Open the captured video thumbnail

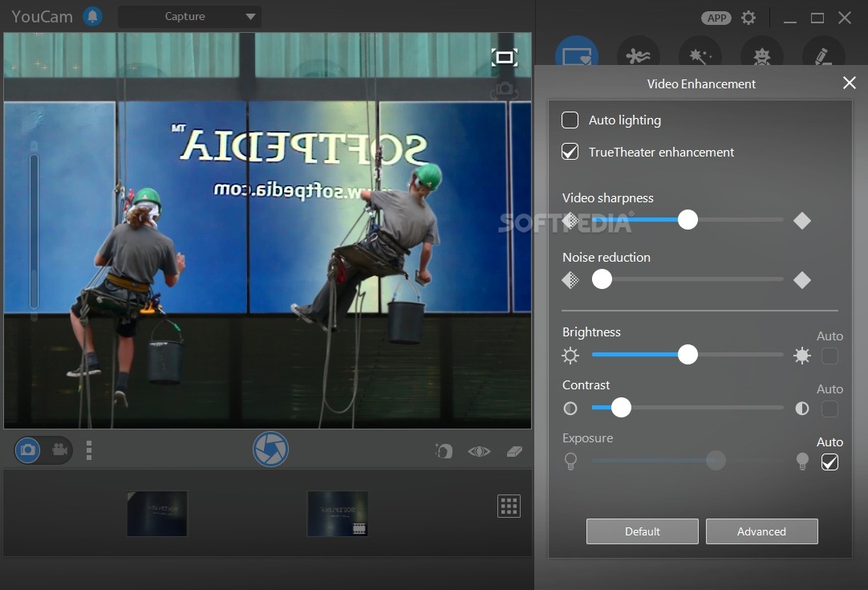(x=338, y=514)
